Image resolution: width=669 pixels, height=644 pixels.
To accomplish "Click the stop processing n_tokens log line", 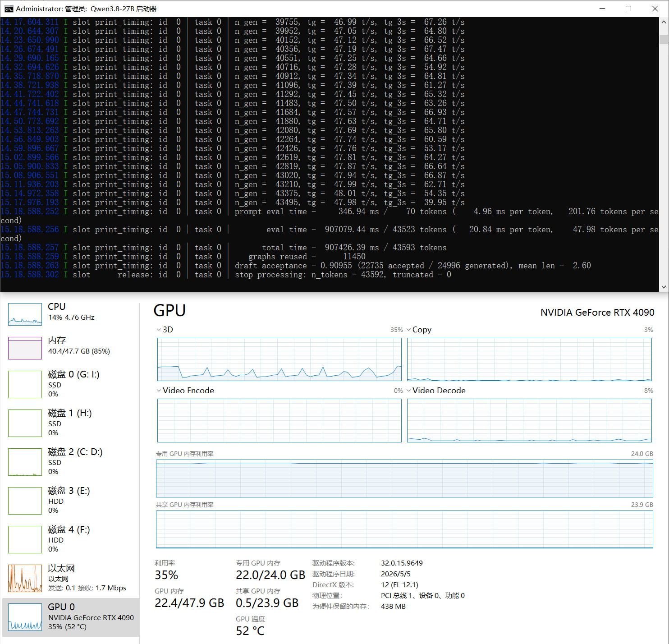I will (226, 275).
